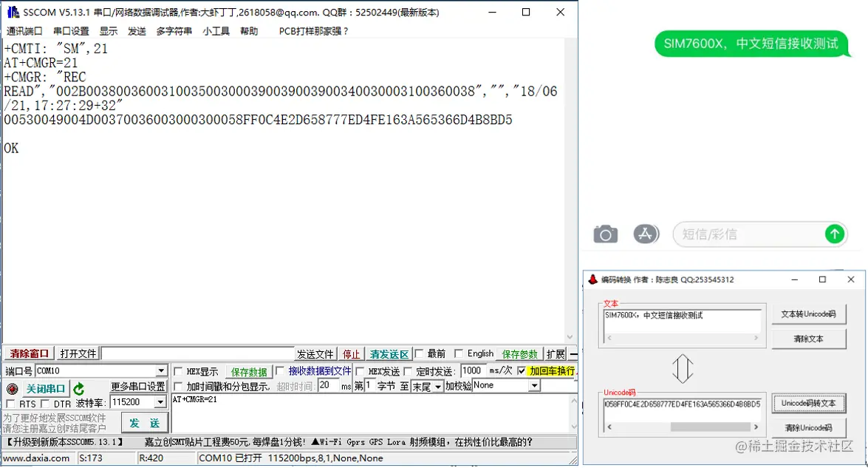868x468 pixels.
Task: Click the Unicode码 horizontal scrollbar thumb
Action: (x=710, y=427)
